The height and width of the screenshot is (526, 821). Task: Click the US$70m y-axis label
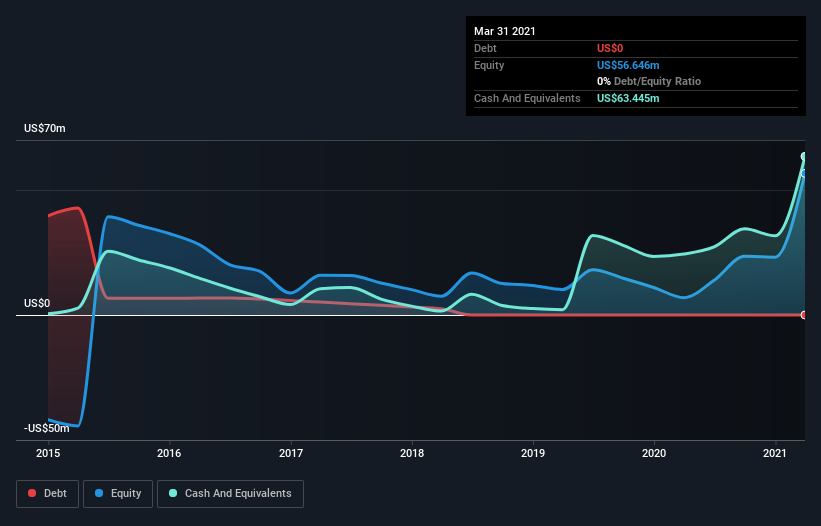(45, 128)
